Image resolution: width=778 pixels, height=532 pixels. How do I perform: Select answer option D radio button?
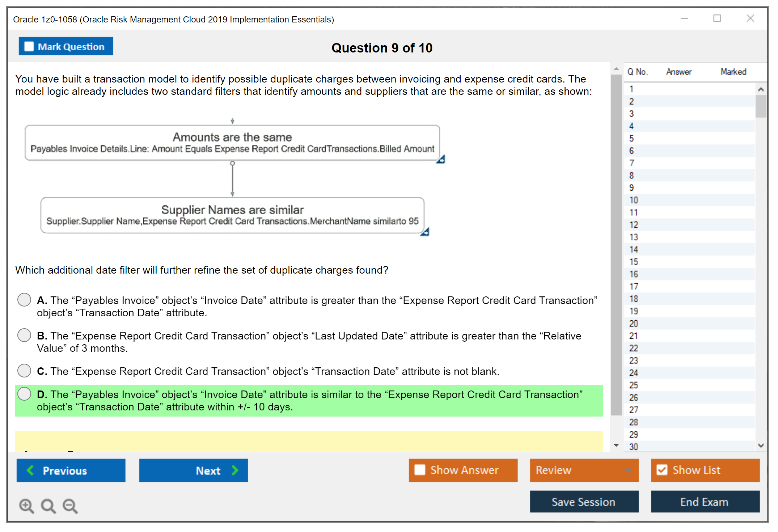point(24,394)
